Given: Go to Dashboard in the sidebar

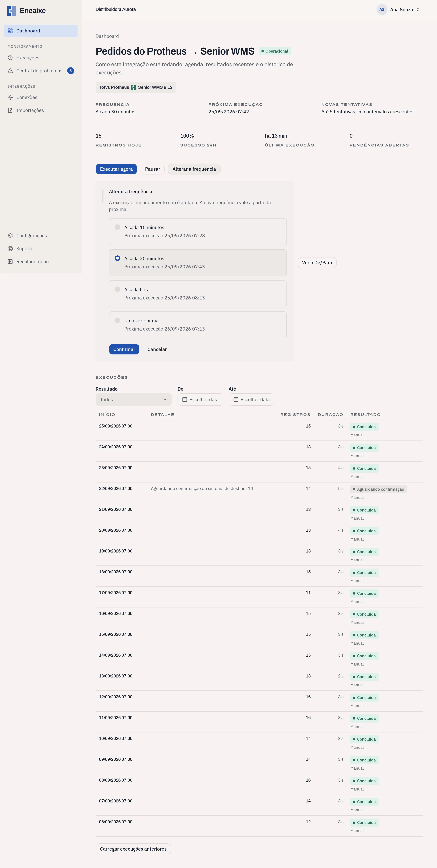Looking at the screenshot, I should 41,31.
